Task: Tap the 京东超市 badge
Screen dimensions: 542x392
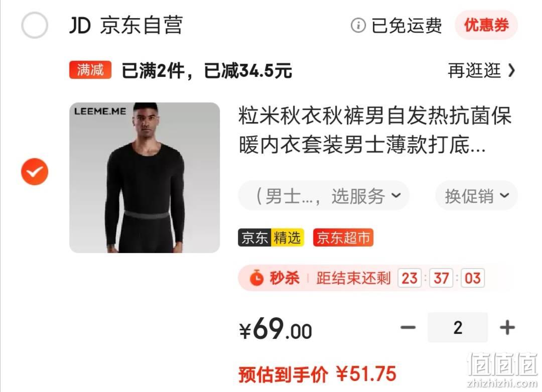Action: 343,237
